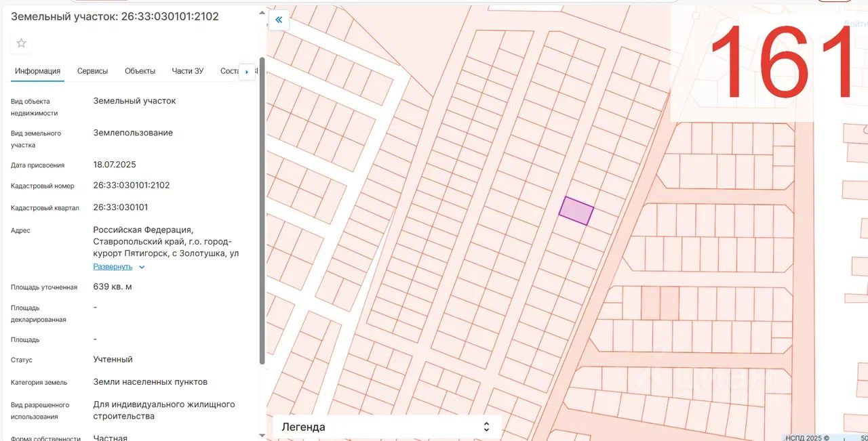Click cadastral number value 26:33:030101:2102
The width and height of the screenshot is (868, 441).
[132, 186]
